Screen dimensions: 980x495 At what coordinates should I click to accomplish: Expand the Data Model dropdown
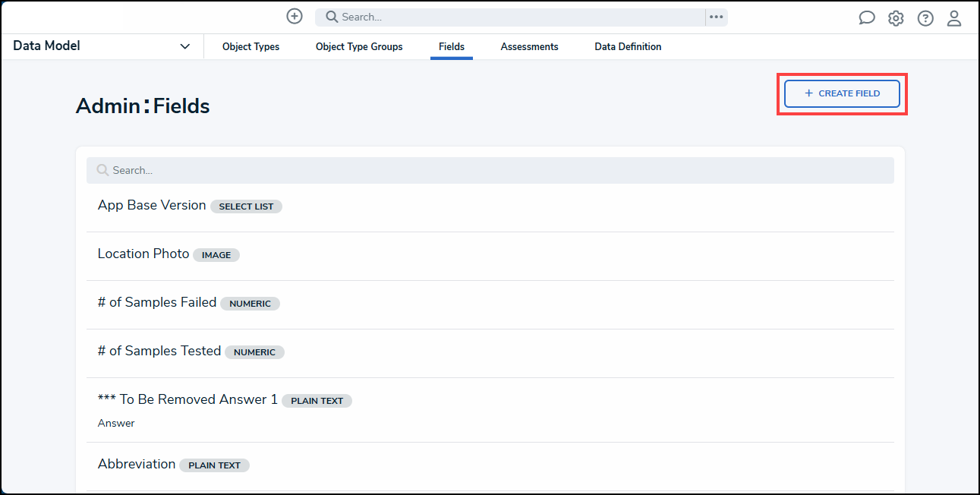(184, 46)
